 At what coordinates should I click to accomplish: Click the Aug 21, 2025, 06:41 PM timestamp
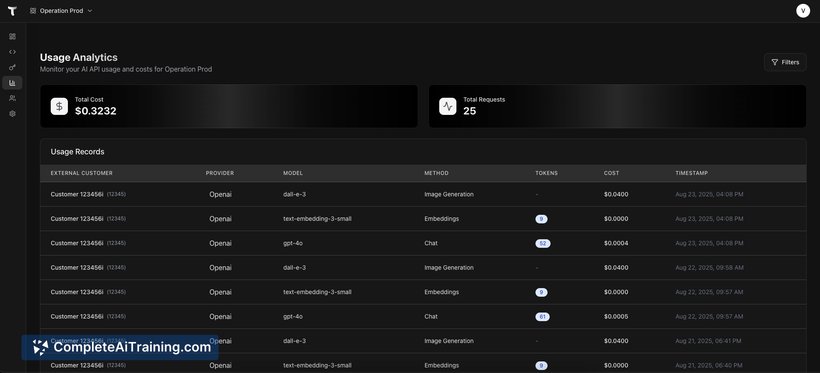pyautogui.click(x=708, y=341)
